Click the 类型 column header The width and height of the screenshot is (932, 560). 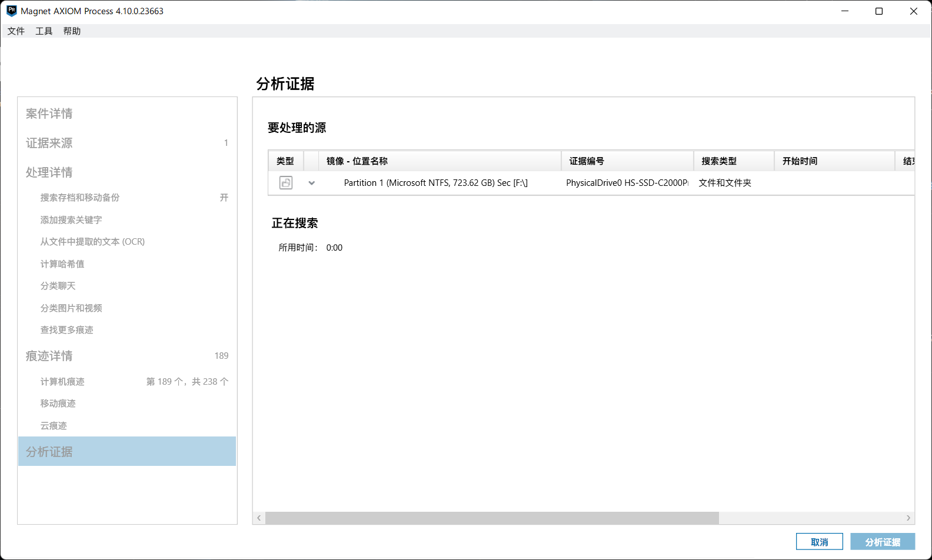tap(285, 161)
